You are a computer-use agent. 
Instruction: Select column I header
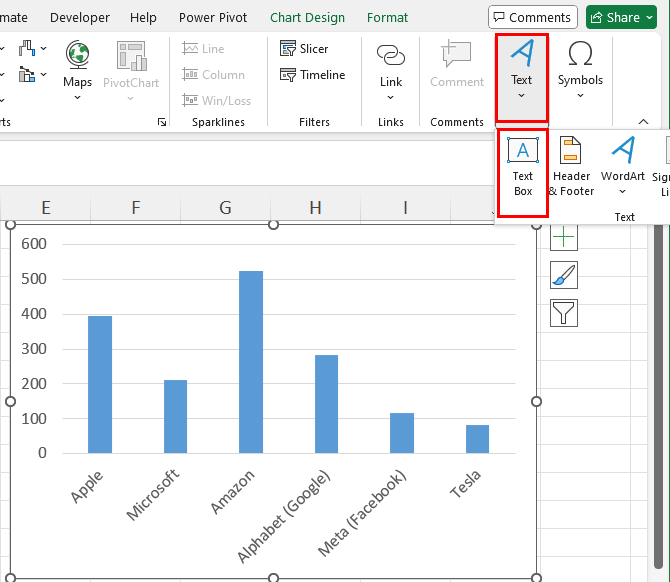tap(405, 208)
